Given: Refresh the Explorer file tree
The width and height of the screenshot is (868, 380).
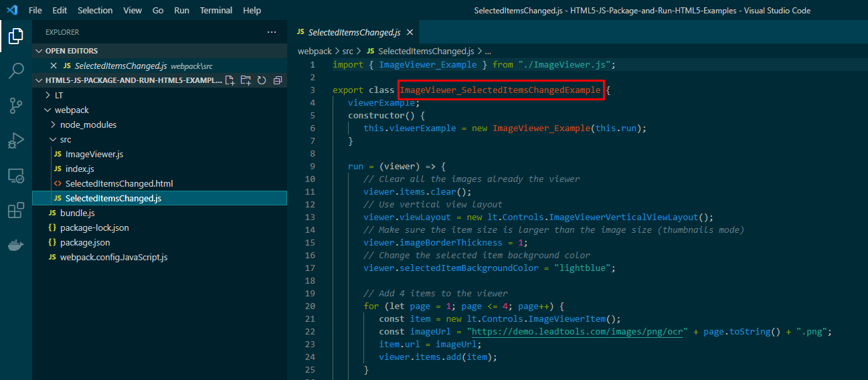Looking at the screenshot, I should [261, 80].
